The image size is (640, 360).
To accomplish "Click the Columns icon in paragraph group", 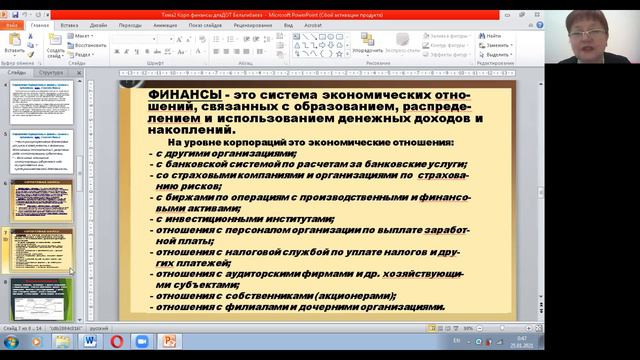I will pos(260,52).
